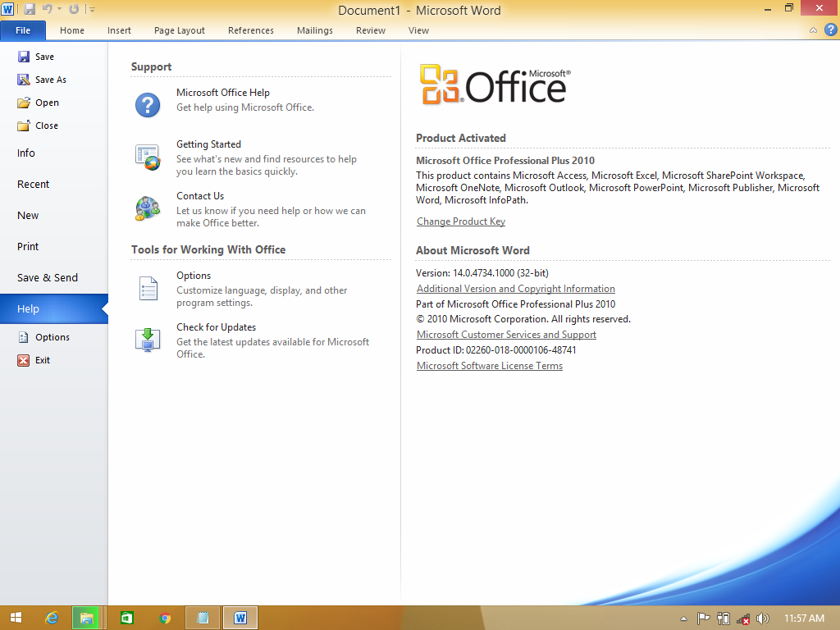This screenshot has width=840, height=630.
Task: Select the Print item in Backstage menu
Action: point(28,246)
